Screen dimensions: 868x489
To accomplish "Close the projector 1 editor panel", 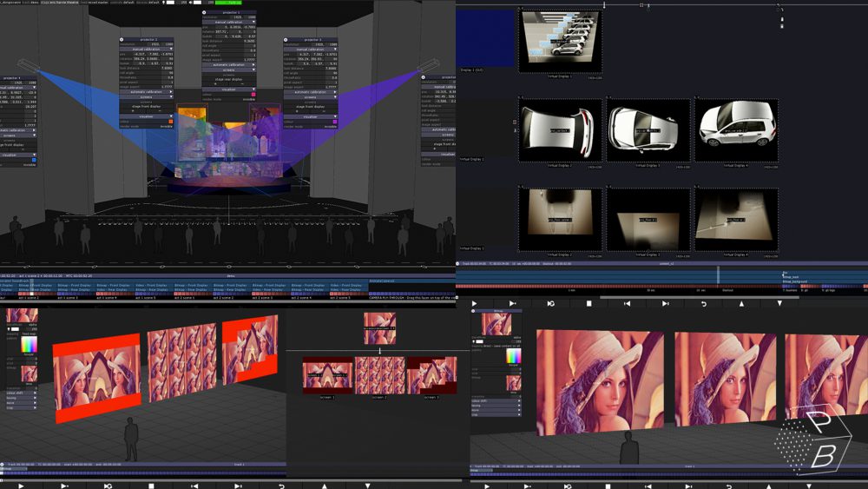I will click(x=204, y=12).
